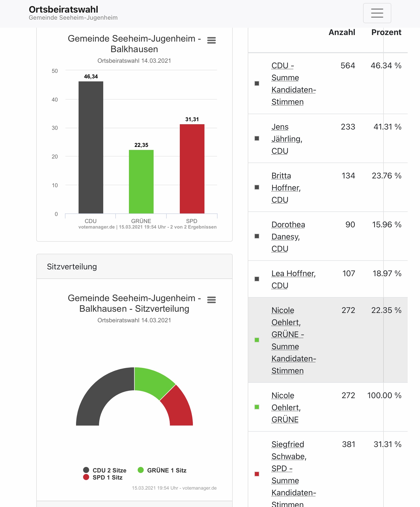This screenshot has height=507, width=420.
Task: Click the CDU bar in the chart
Action: pos(91,147)
